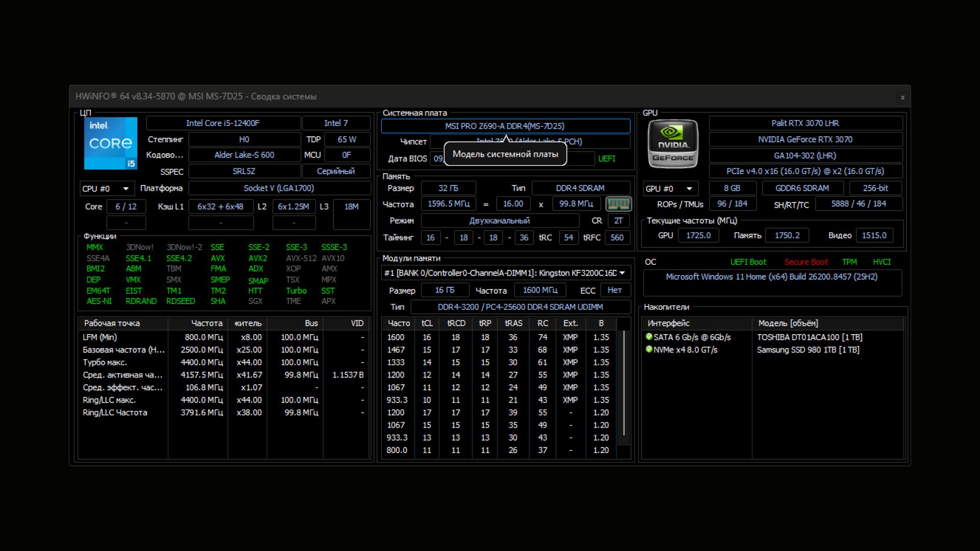
Task: Click the green status dot for NVMe drive
Action: [649, 349]
